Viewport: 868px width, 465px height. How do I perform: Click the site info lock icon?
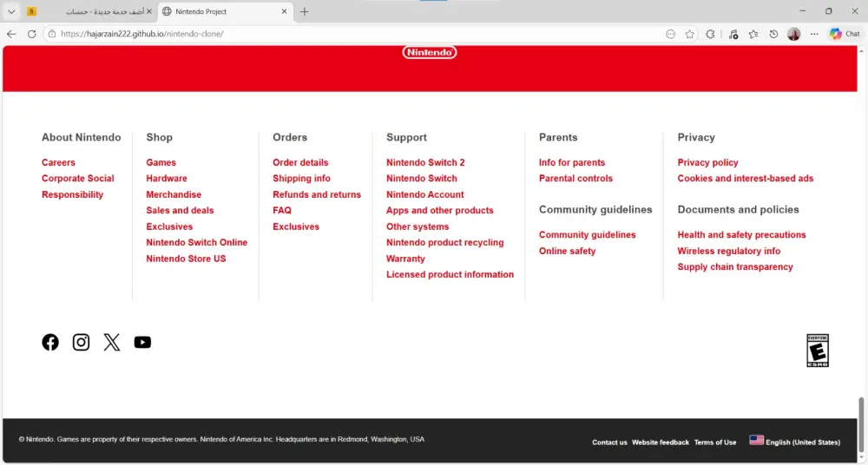pyautogui.click(x=52, y=34)
